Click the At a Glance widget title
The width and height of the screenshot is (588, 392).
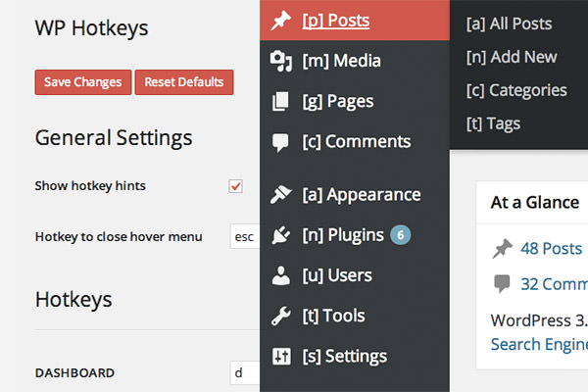coord(535,203)
